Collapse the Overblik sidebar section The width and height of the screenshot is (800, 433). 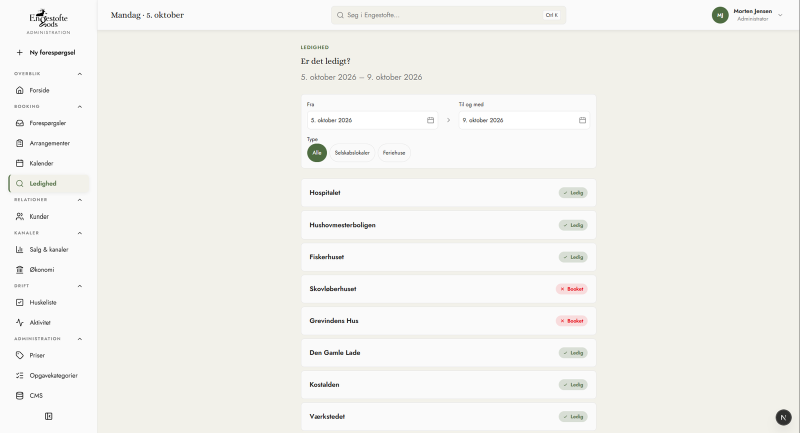(x=80, y=74)
